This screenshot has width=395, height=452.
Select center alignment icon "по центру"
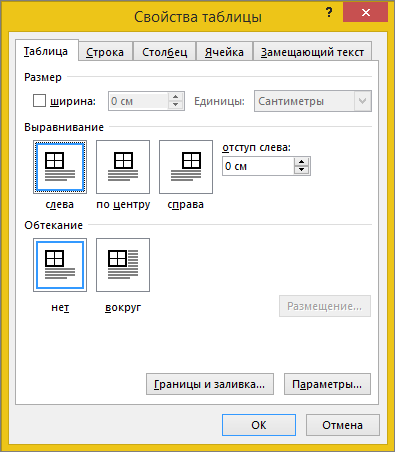click(x=123, y=167)
